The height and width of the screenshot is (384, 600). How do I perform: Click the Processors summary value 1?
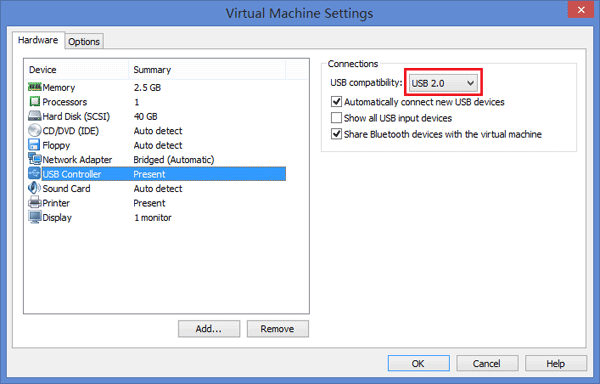coord(137,102)
